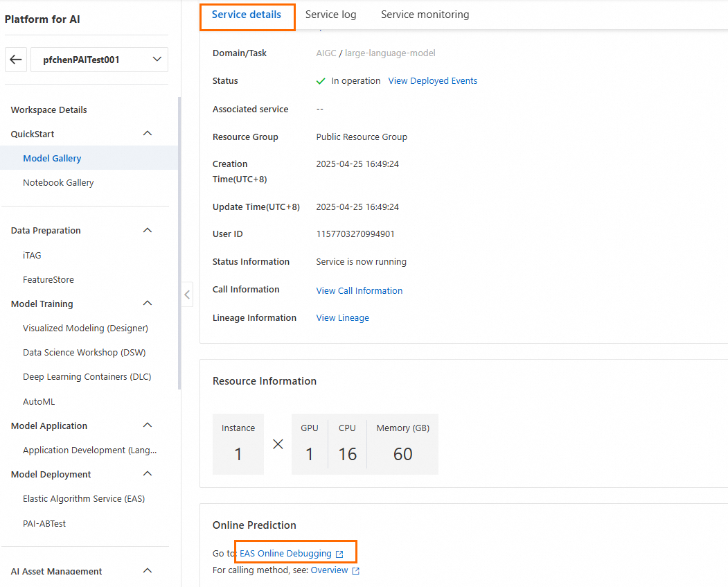Image resolution: width=728 pixels, height=587 pixels.
Task: Click the AIGC domain link
Action: pos(326,53)
